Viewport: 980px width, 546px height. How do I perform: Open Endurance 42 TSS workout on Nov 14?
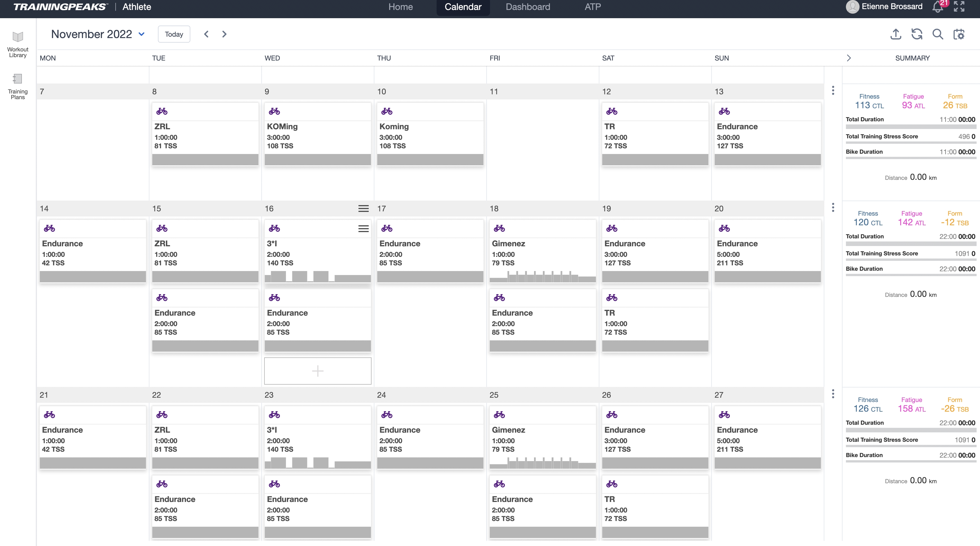(93, 251)
